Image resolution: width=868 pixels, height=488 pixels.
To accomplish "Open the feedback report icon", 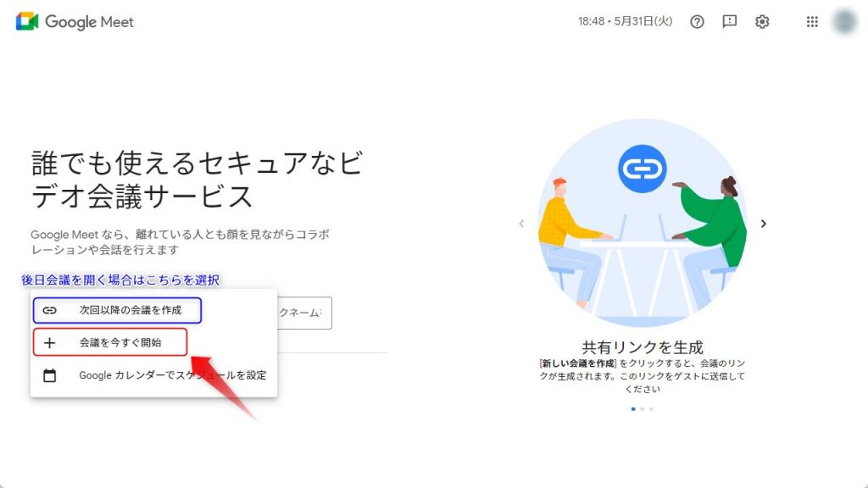I will (x=730, y=21).
